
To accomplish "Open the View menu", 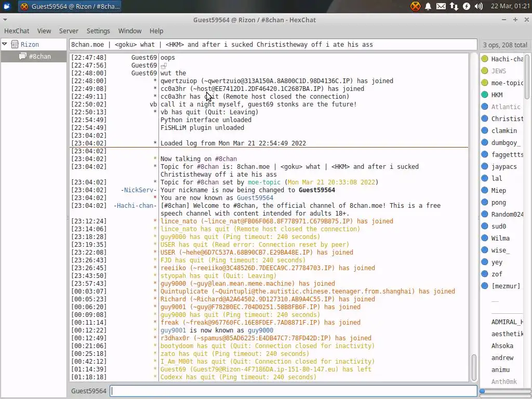I will (x=44, y=31).
